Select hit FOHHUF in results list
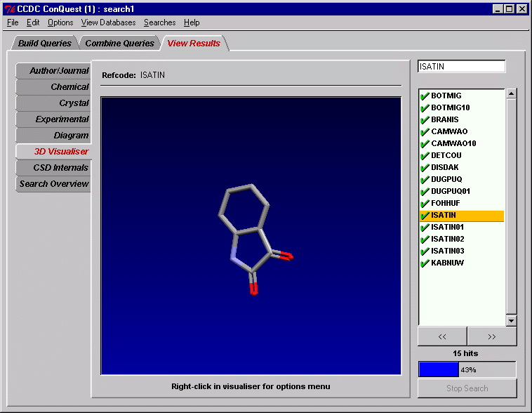 point(446,203)
